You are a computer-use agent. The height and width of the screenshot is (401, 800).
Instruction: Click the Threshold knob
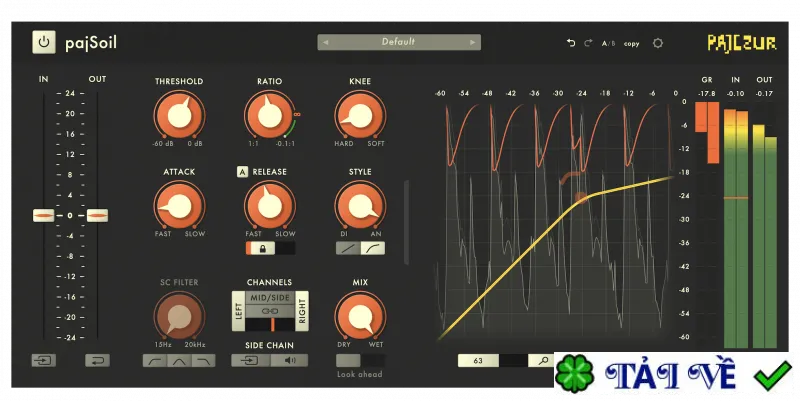click(x=179, y=115)
